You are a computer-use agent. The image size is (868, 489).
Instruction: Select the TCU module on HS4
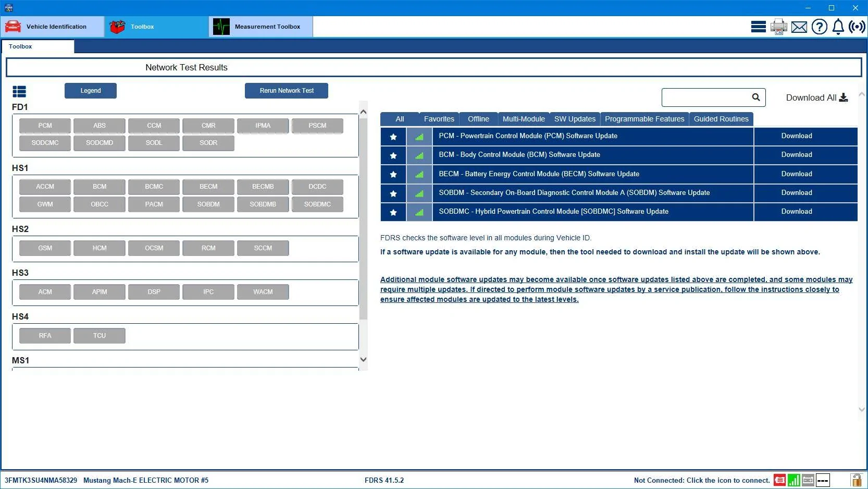point(100,336)
